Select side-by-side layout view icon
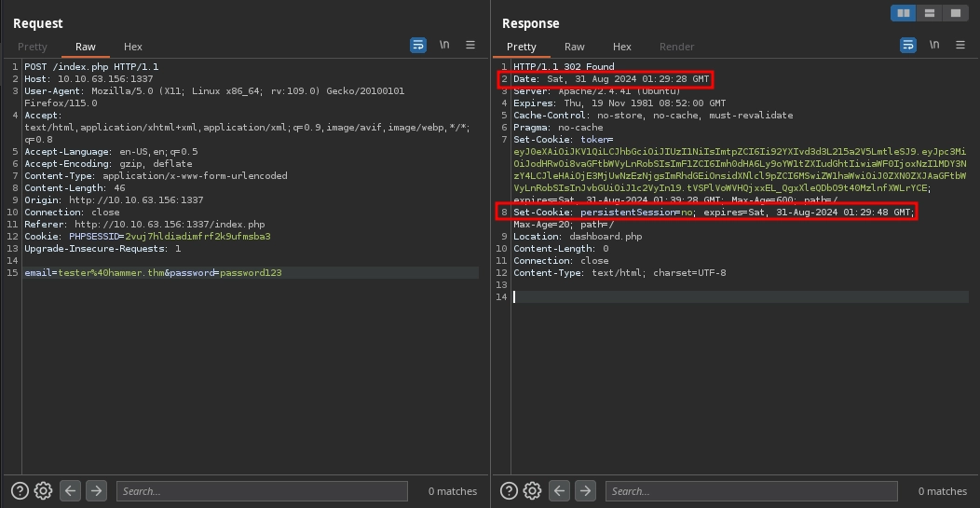The width and height of the screenshot is (980, 508). 903,13
